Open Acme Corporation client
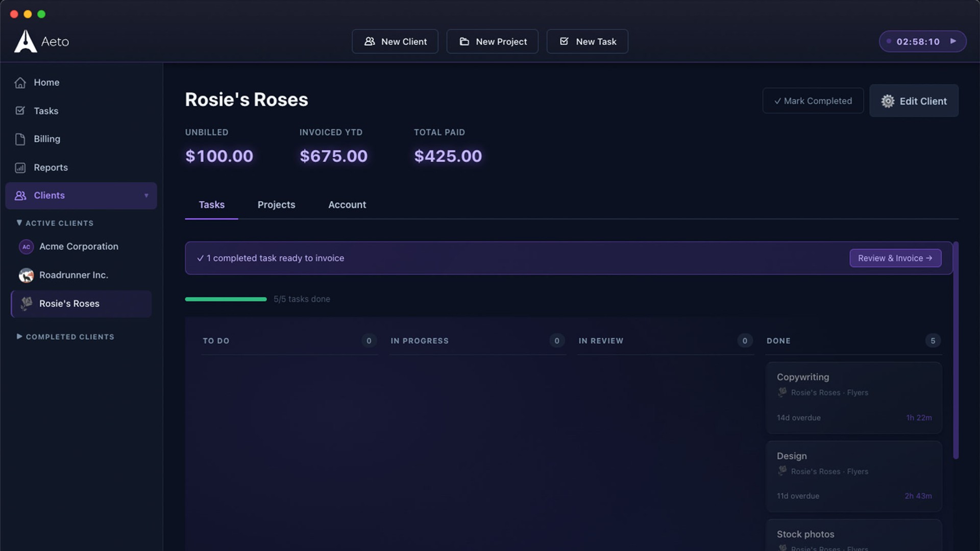This screenshot has height=551, width=980. click(x=81, y=246)
